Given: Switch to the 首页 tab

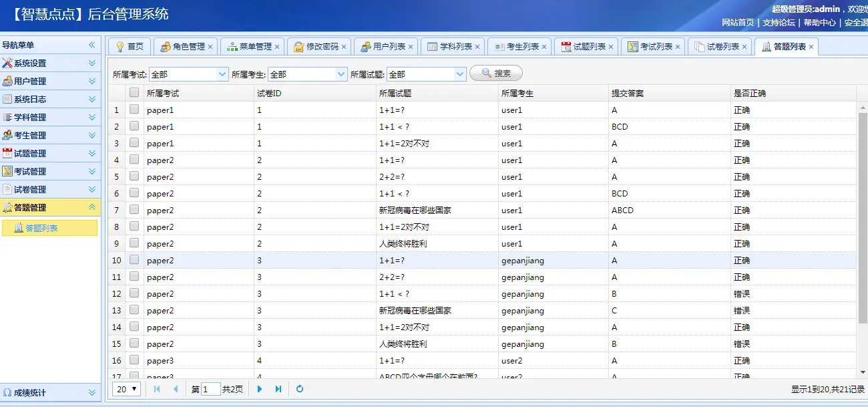Looking at the screenshot, I should pos(130,47).
